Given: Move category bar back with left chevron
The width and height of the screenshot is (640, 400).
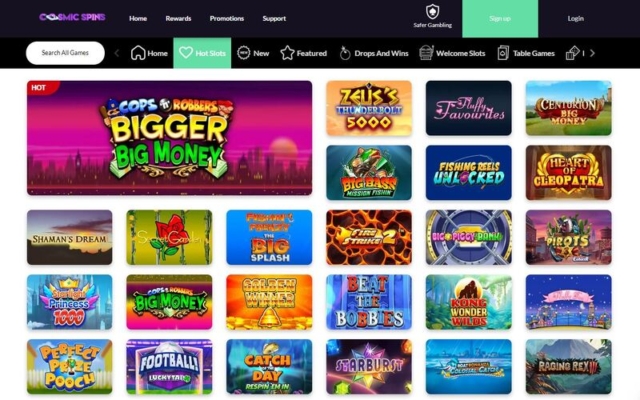Looking at the screenshot, I should (x=117, y=53).
